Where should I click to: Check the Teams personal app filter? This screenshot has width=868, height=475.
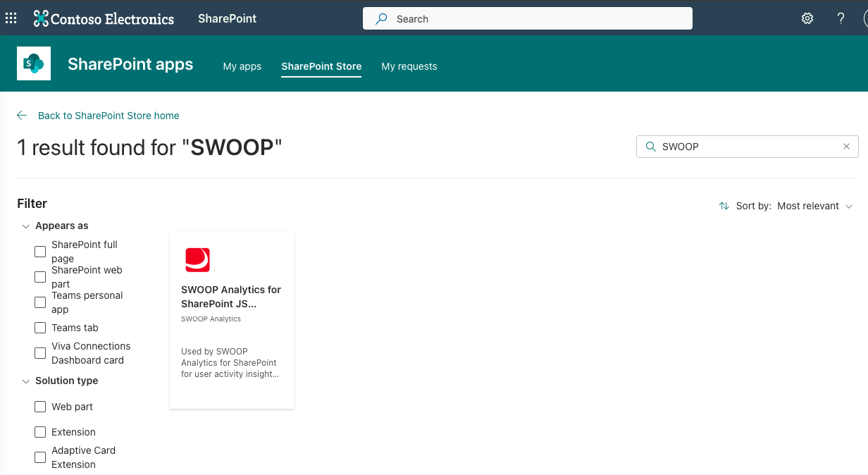tap(40, 302)
